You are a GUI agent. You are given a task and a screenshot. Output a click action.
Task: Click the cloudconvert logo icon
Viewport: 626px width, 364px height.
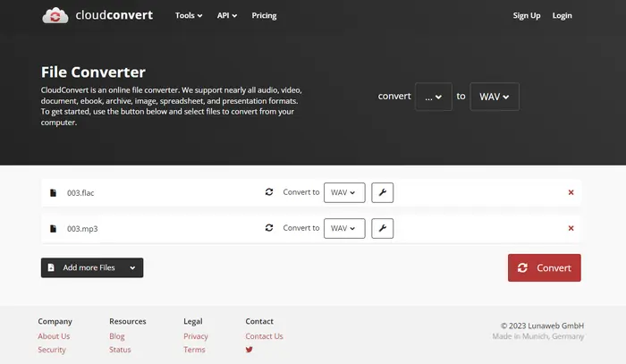pyautogui.click(x=55, y=15)
